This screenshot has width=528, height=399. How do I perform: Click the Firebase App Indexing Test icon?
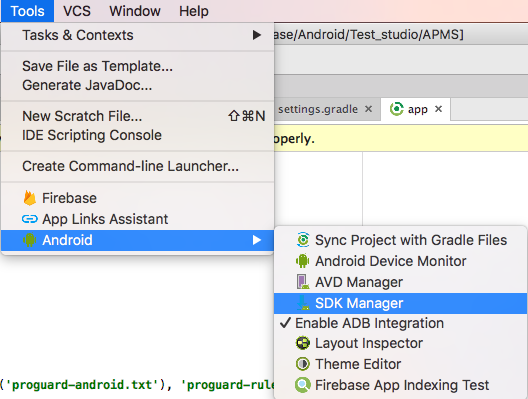303,385
